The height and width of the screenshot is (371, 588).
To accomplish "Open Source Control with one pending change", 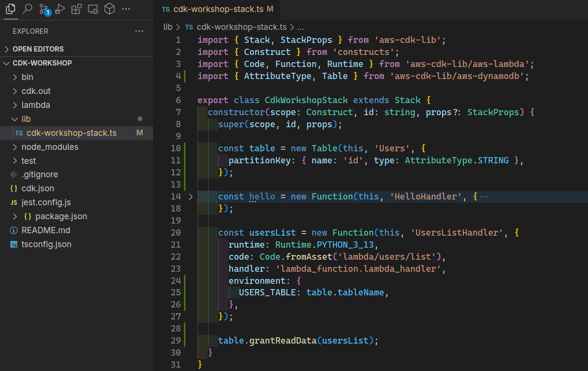I will tap(44, 9).
